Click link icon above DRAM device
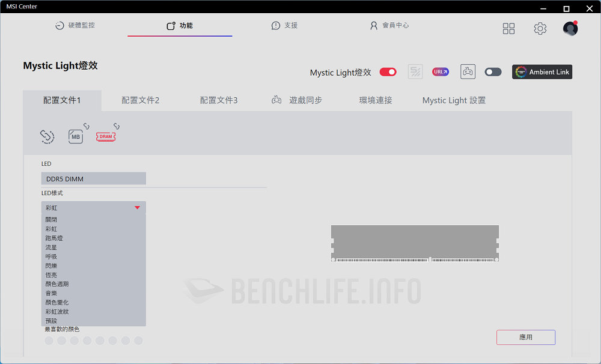The height and width of the screenshot is (364, 601). (117, 126)
